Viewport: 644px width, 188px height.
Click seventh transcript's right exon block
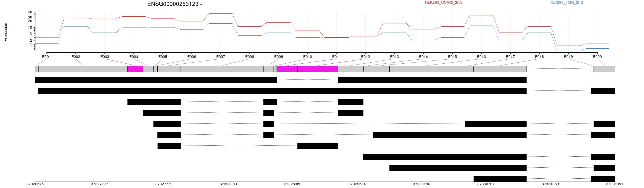click(x=317, y=146)
